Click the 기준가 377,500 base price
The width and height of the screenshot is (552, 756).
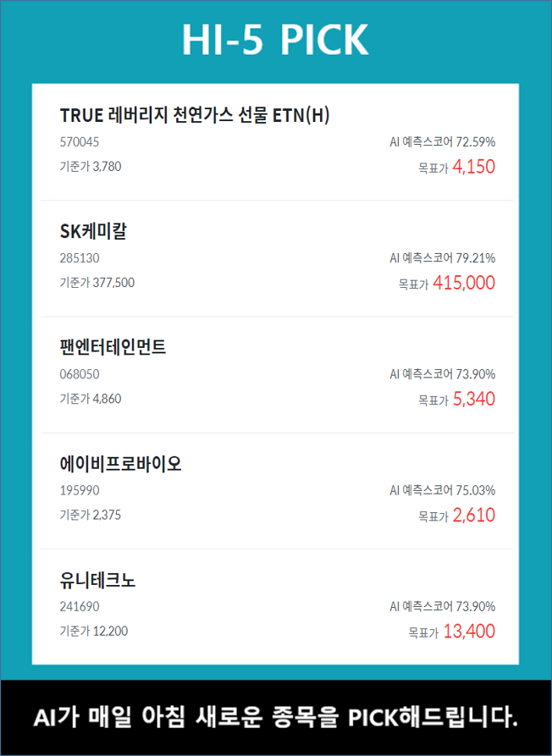(97, 283)
